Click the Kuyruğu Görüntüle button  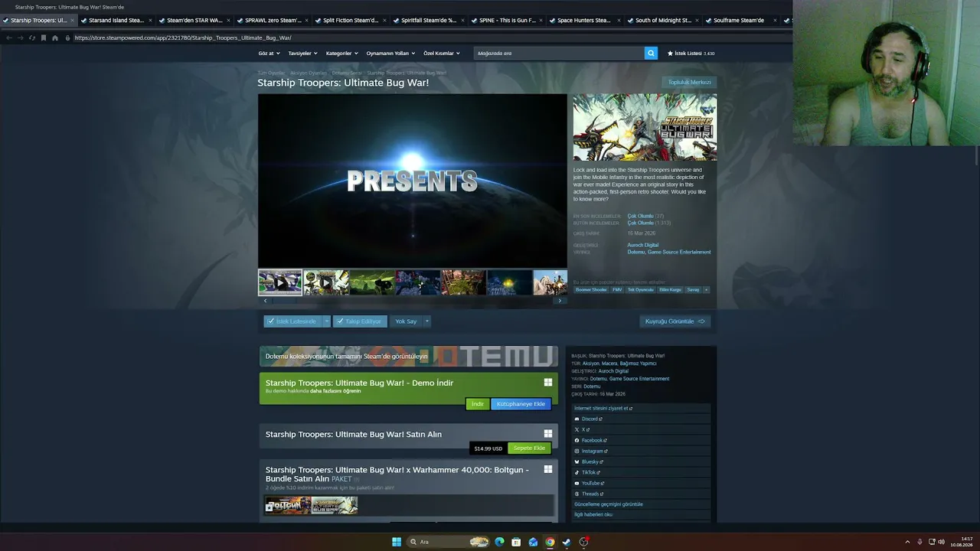coord(675,321)
